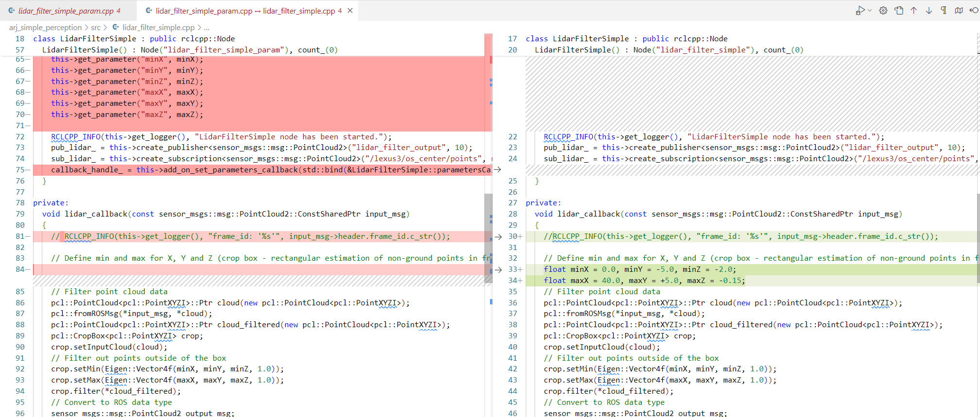This screenshot has height=417, width=980.
Task: Click "crop.setMax" line in right pane
Action: pyautogui.click(x=660, y=380)
